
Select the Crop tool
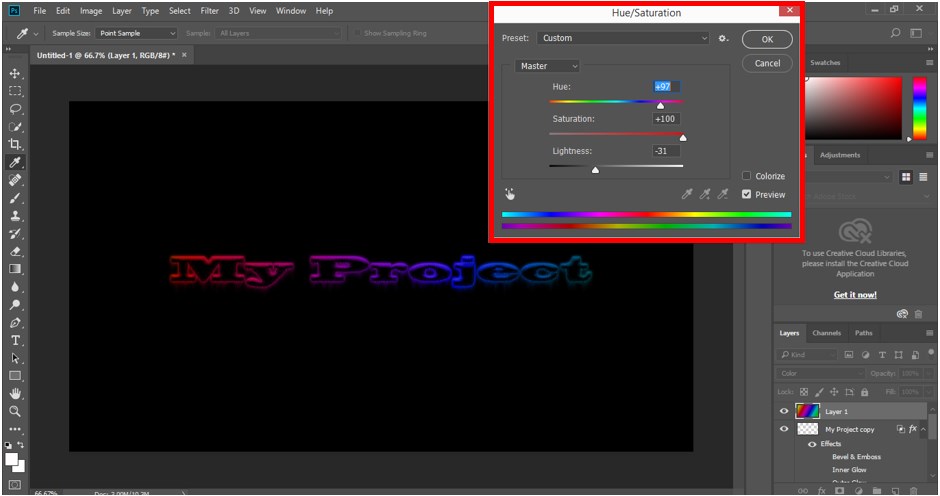[x=14, y=144]
